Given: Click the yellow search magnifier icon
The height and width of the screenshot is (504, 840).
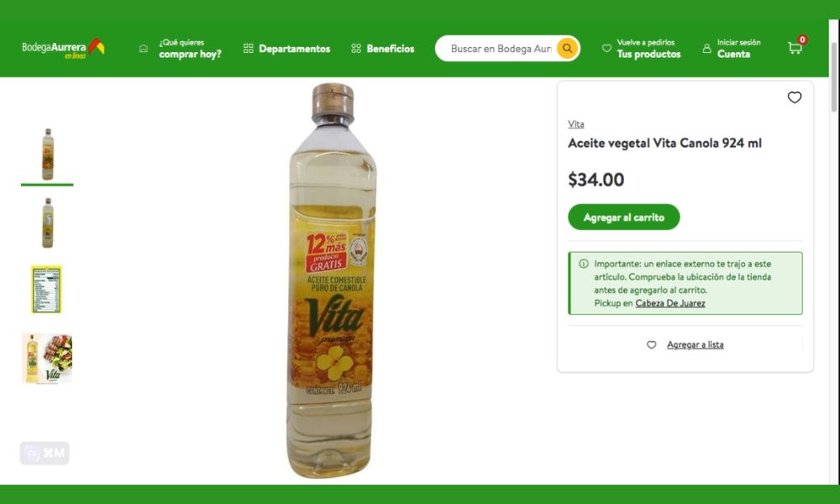Looking at the screenshot, I should pyautogui.click(x=568, y=49).
